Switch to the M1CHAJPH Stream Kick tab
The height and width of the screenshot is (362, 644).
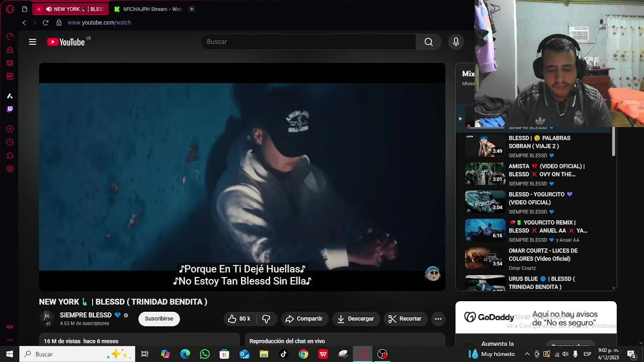point(148,9)
